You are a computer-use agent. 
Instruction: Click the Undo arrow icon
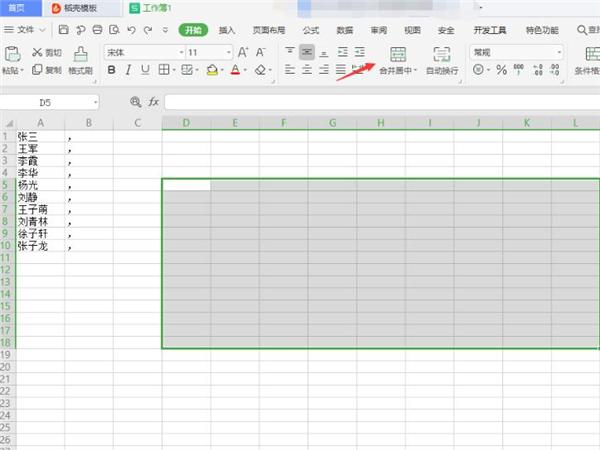pos(131,30)
